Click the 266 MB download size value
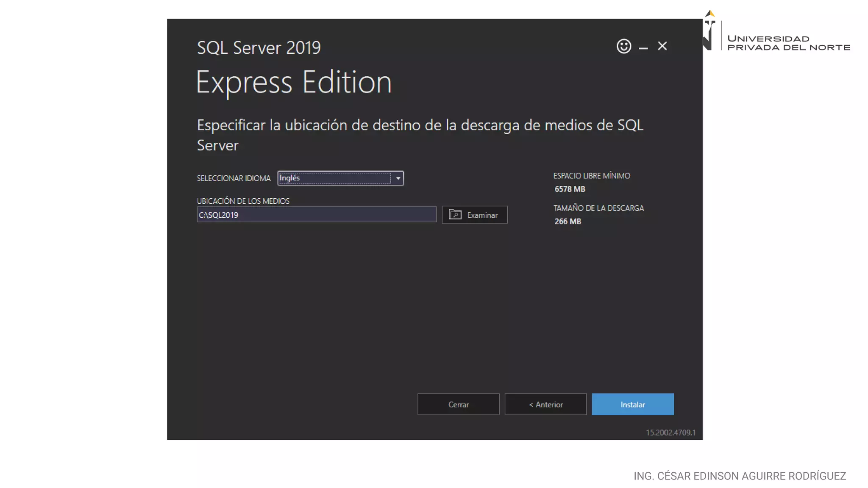Viewport: 868px width, 488px height. point(568,221)
